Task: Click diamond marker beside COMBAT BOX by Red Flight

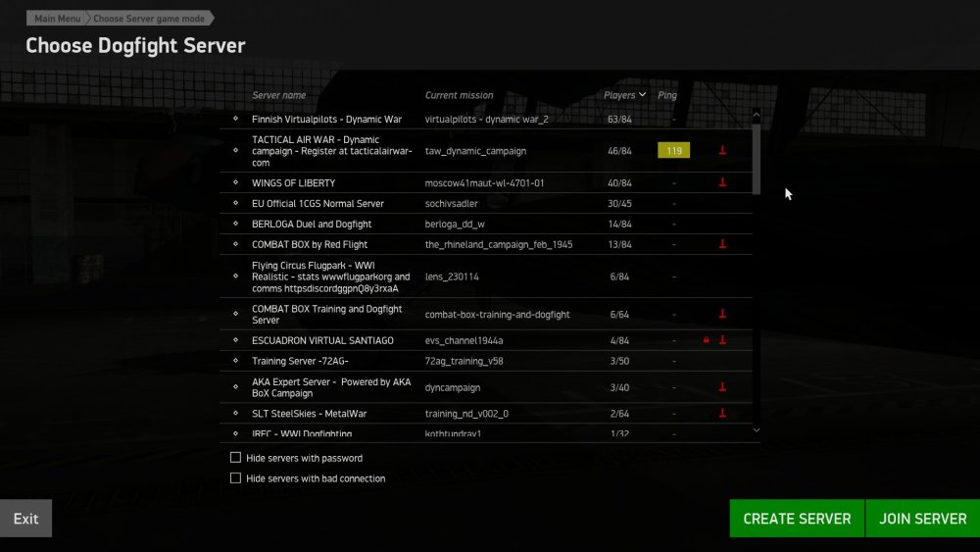Action: 235,244
